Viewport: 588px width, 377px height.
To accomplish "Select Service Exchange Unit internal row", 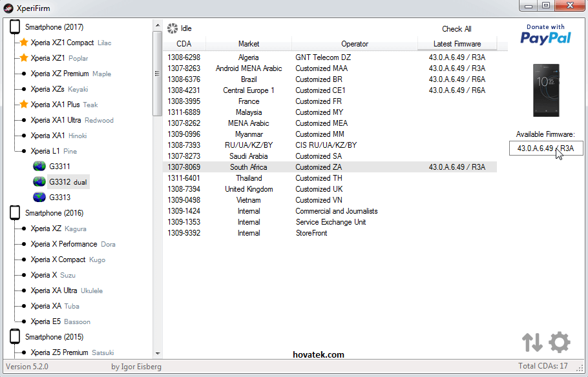I will [x=330, y=222].
